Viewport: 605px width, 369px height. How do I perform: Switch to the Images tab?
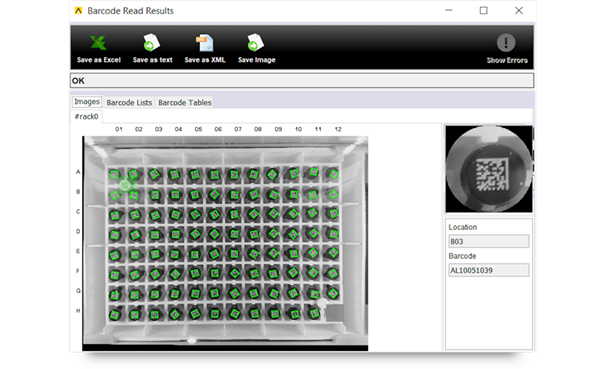[87, 102]
